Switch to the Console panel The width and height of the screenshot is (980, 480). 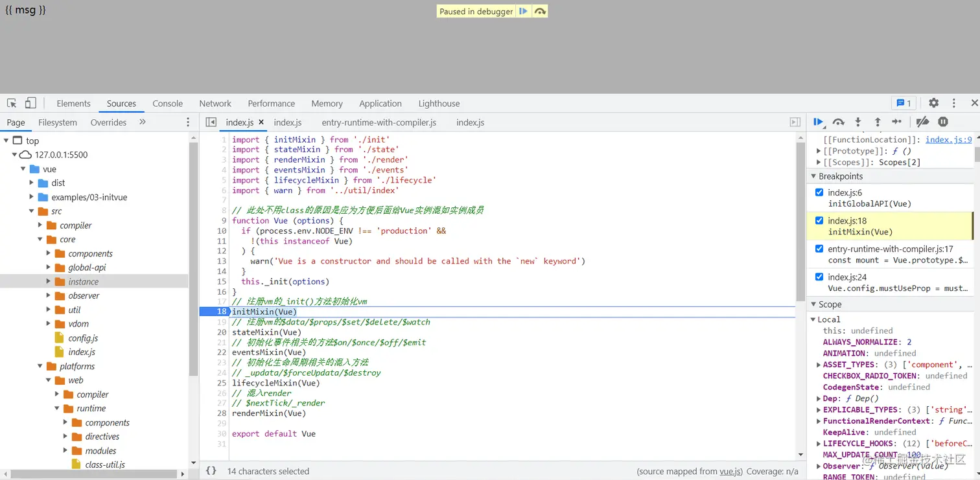coord(168,104)
